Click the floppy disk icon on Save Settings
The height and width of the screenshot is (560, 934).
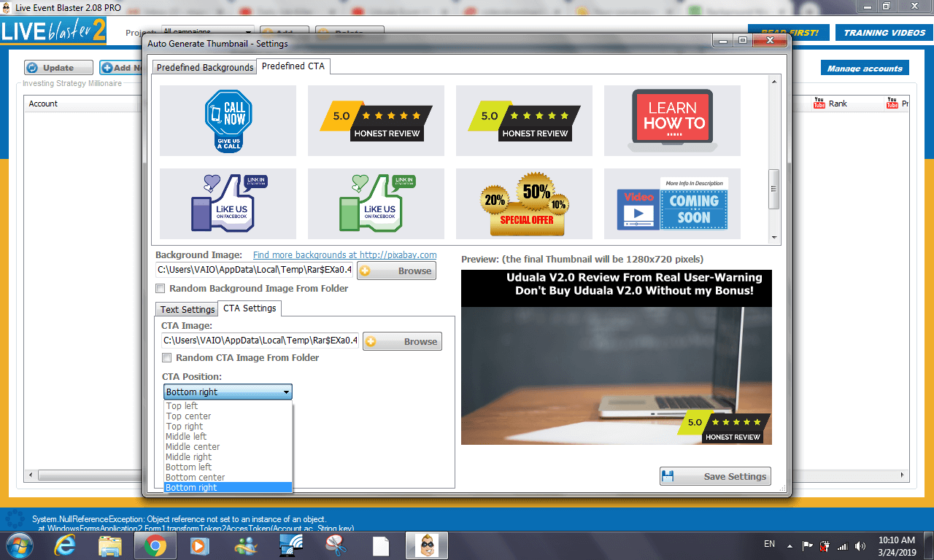click(x=668, y=477)
